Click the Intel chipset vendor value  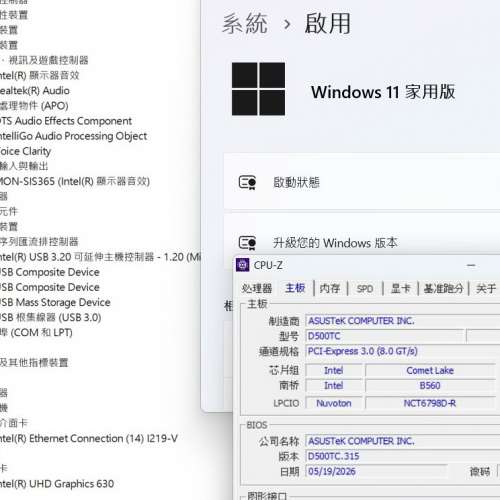(x=334, y=370)
